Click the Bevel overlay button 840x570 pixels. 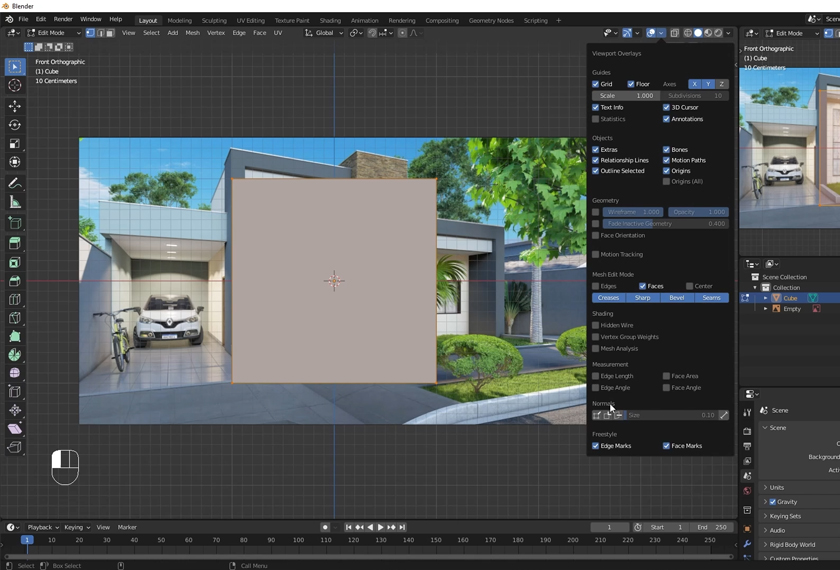(677, 298)
